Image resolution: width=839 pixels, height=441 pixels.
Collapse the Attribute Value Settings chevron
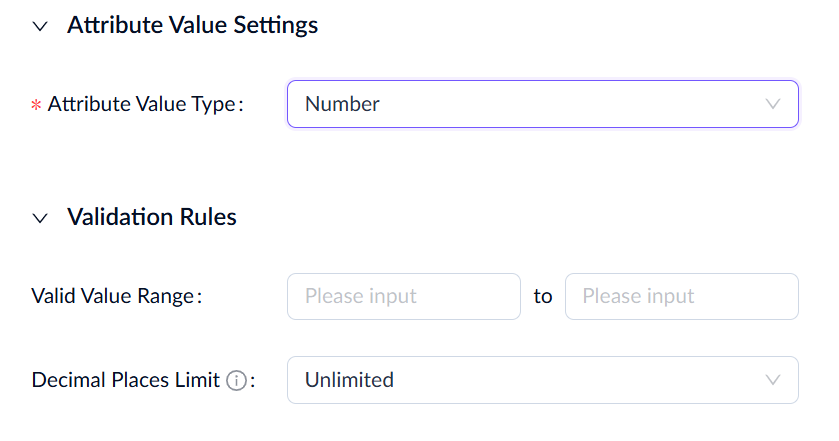pos(40,27)
